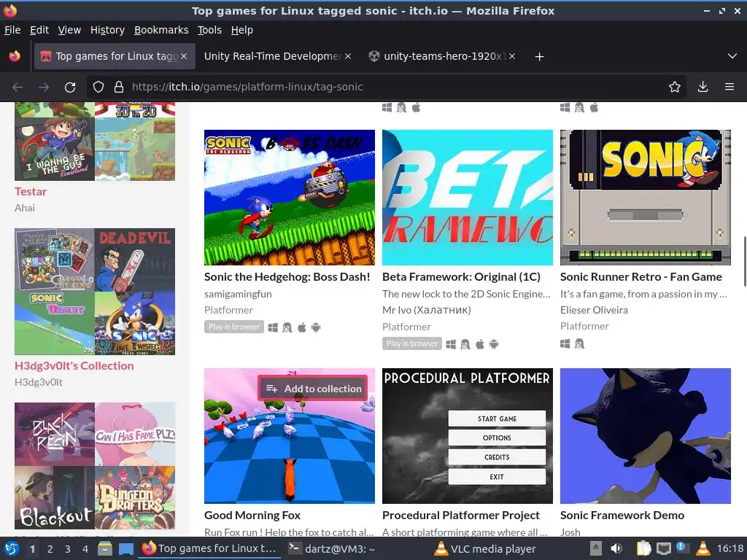Screen dimensions: 747x560
Task: Open the system start menu icon
Action: point(12,548)
